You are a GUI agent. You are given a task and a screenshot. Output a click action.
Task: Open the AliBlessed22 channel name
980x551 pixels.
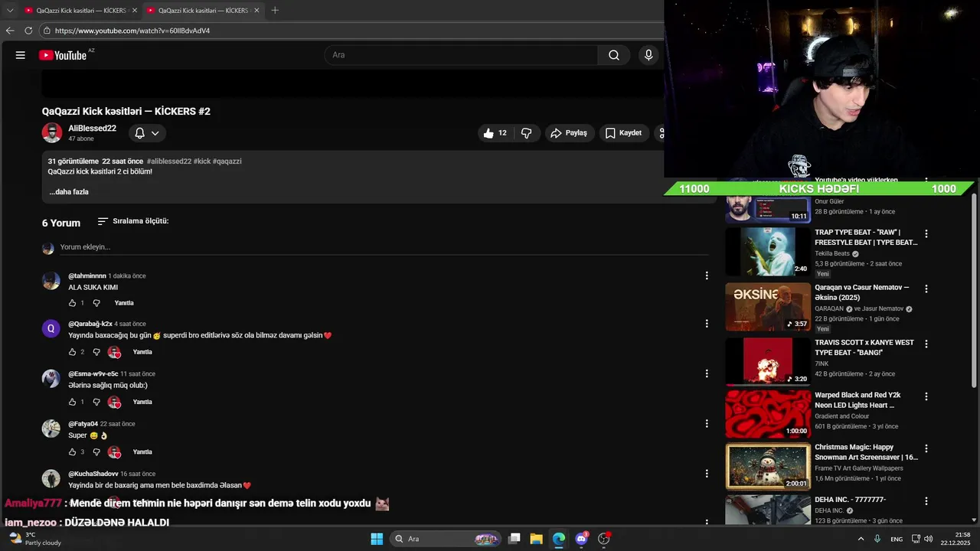coord(92,129)
